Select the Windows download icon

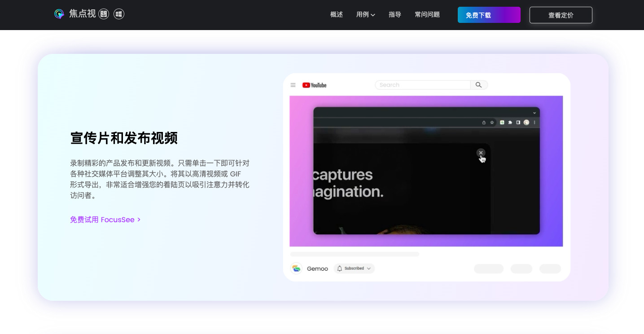(118, 14)
